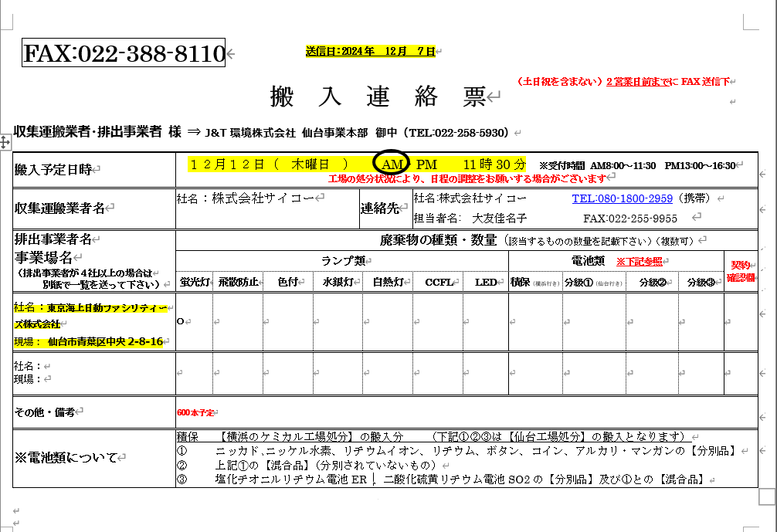Click the 水銀灯 column header cell
Viewport: 777px width, 532px height.
(x=338, y=283)
